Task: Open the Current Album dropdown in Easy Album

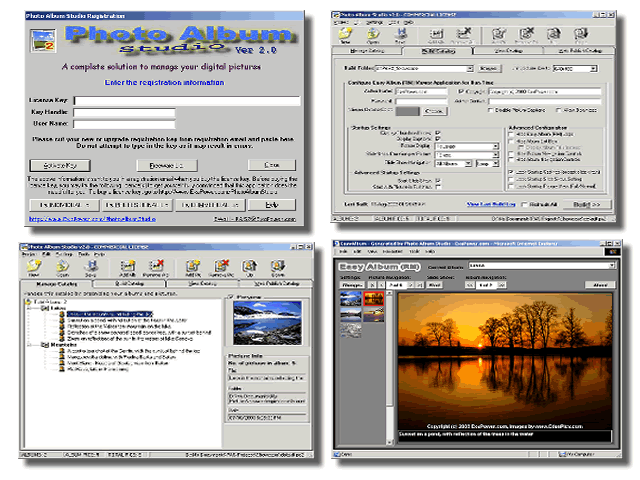Action: 612,266
